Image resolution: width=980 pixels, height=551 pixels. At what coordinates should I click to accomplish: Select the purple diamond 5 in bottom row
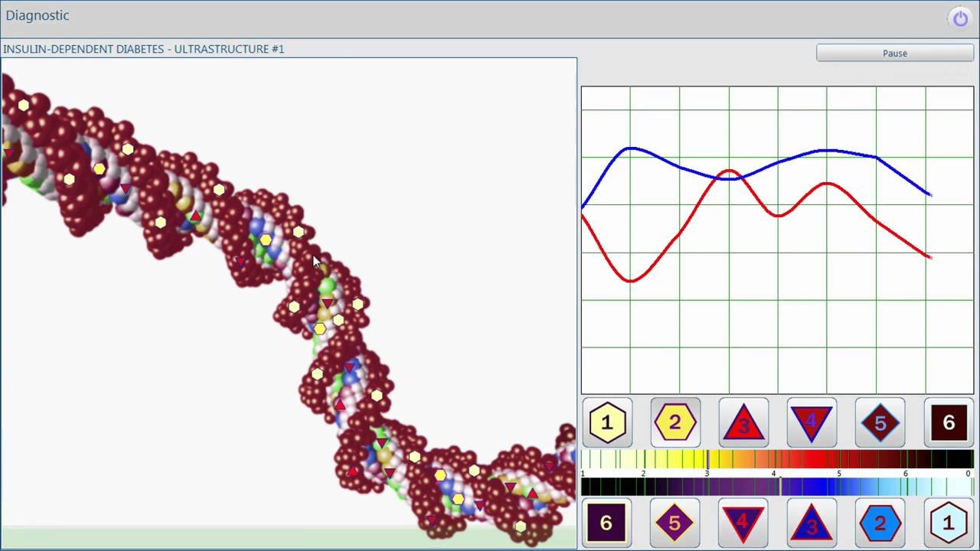[x=675, y=523]
